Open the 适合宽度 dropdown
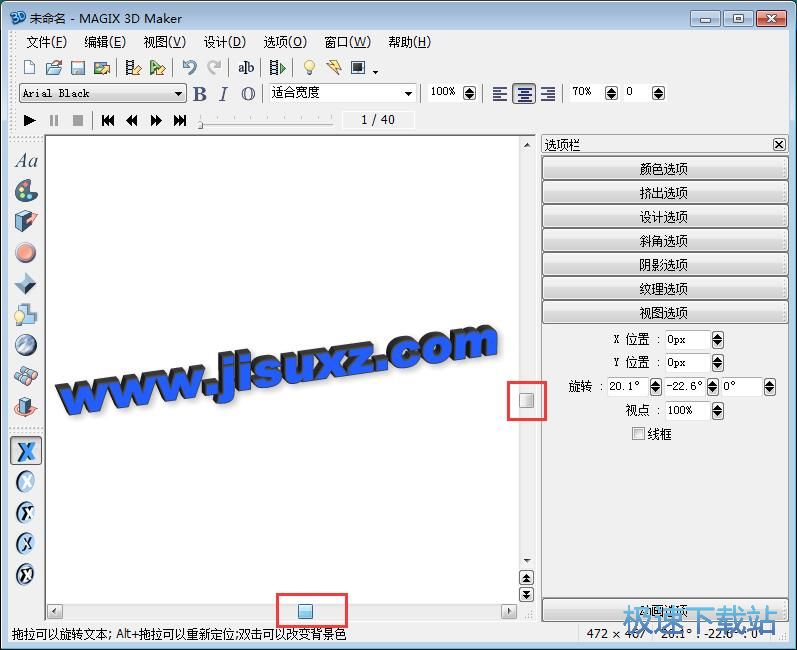The image size is (797, 650). [x=408, y=94]
